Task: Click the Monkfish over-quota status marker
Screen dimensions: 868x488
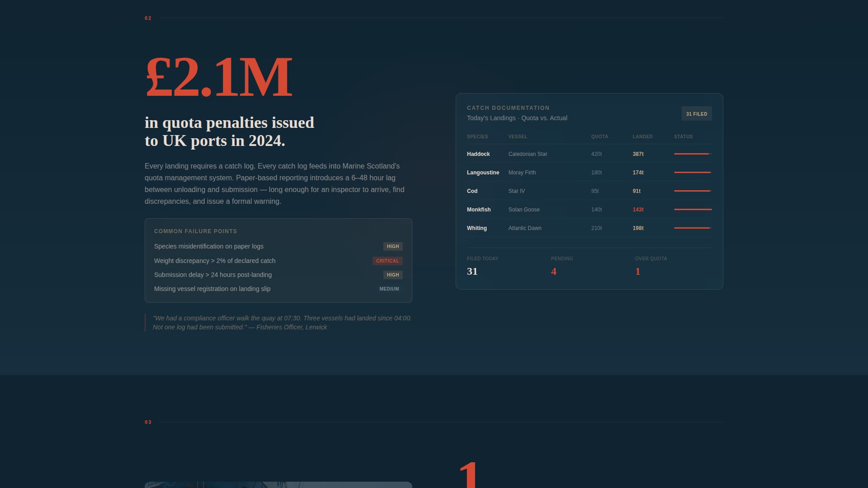Action: coord(692,209)
